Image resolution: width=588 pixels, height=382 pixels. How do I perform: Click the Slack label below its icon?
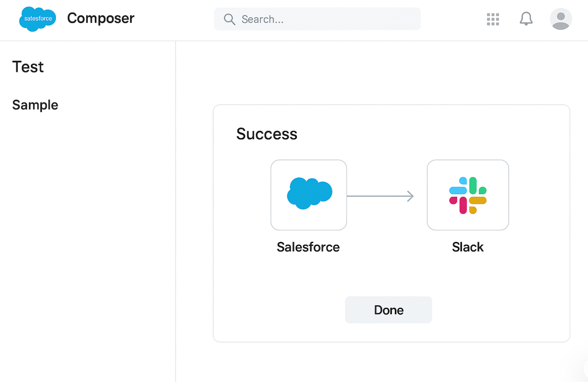click(467, 247)
